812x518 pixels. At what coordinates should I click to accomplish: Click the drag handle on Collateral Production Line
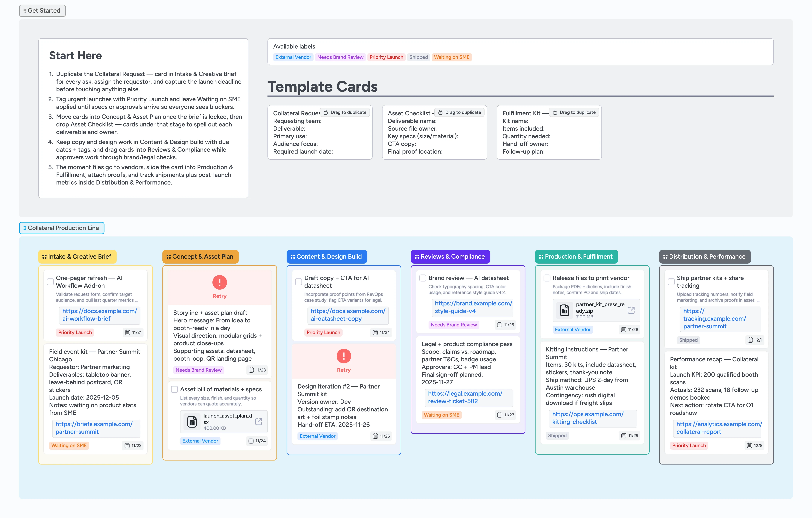pos(24,228)
